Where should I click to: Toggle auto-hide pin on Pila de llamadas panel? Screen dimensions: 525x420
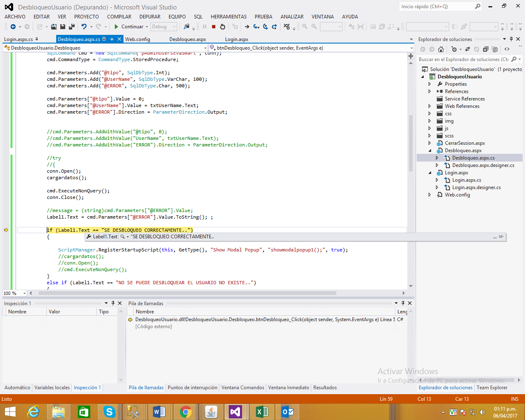(x=403, y=303)
